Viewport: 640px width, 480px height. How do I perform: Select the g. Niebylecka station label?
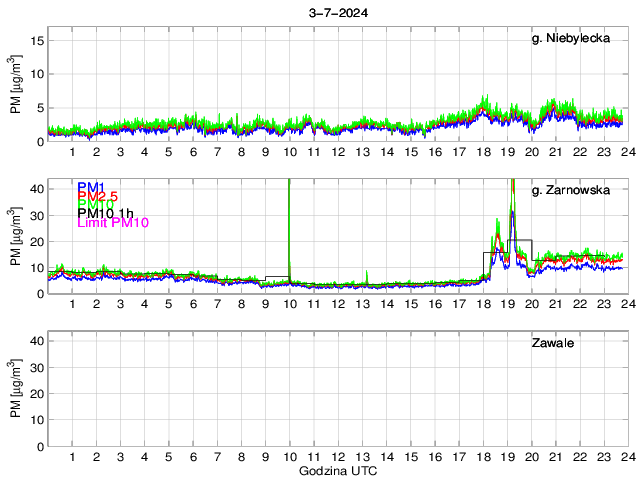tap(570, 38)
